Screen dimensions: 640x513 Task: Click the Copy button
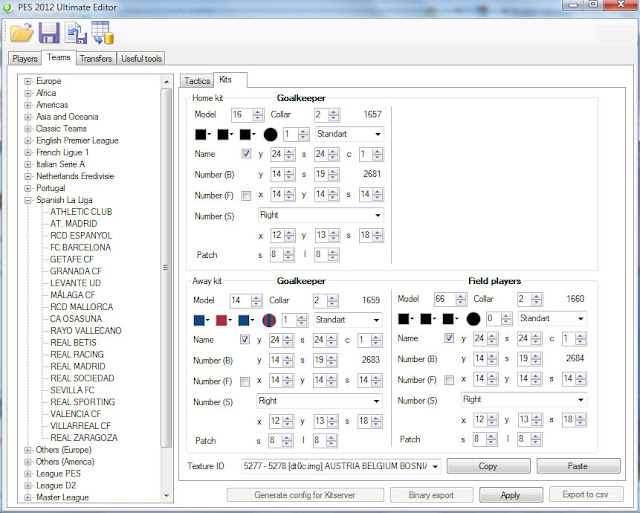click(x=488, y=466)
